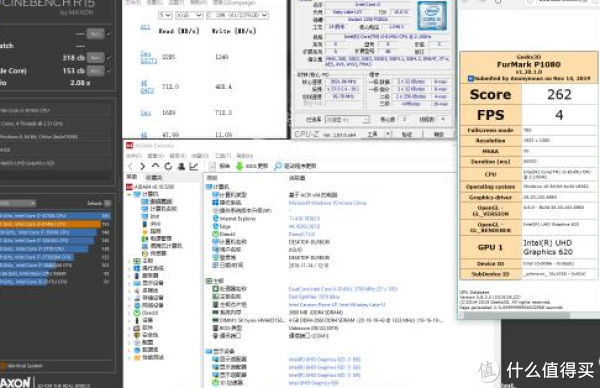Open the AIDA64 Report document icon
Screen dimensions: 600x388
(212, 166)
